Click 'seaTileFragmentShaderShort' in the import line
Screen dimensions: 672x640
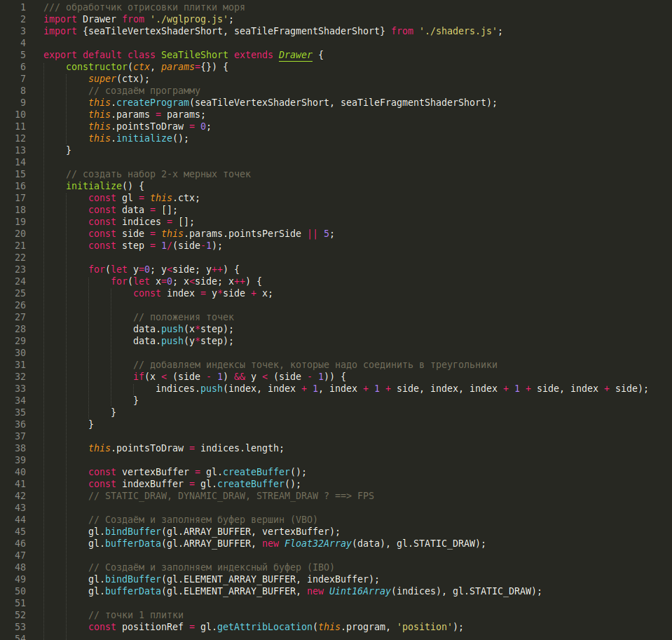(x=307, y=31)
